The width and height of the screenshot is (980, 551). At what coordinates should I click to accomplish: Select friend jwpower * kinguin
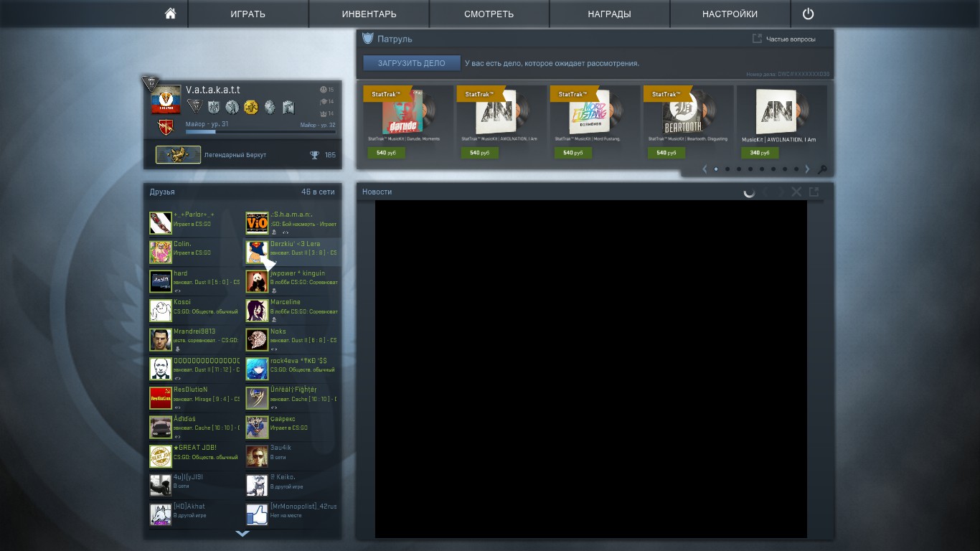[291, 281]
